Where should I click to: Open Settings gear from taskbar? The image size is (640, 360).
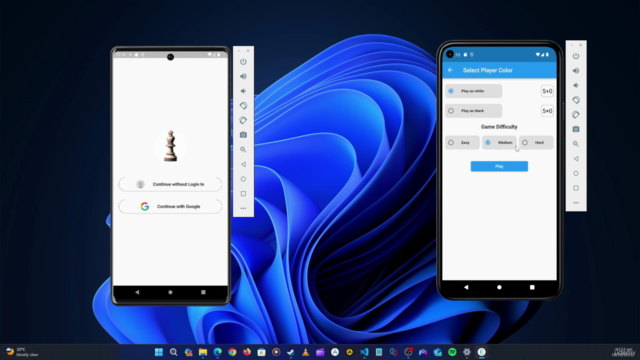[x=467, y=352]
